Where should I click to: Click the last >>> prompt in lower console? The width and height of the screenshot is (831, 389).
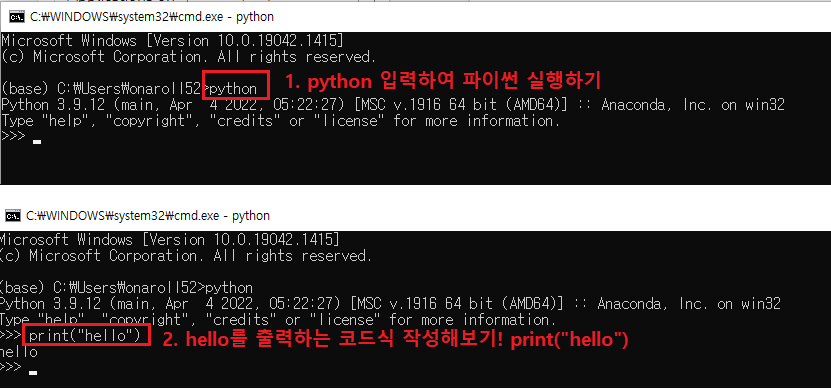11,367
